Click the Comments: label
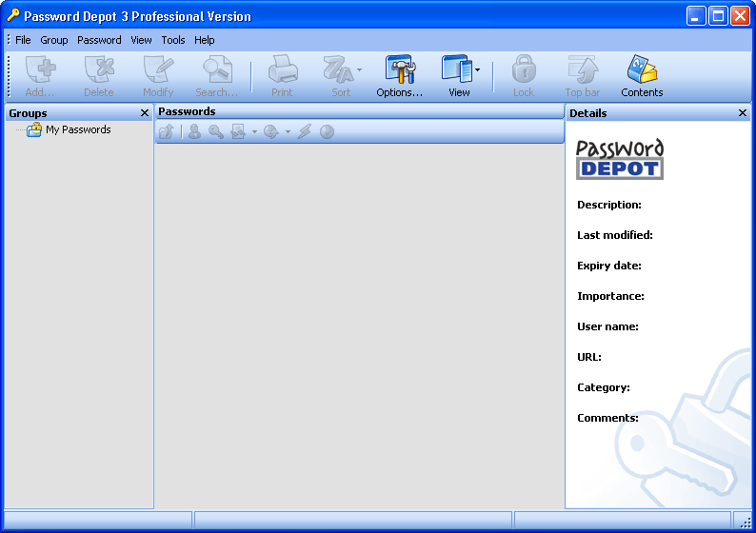The image size is (756, 533). point(608,418)
